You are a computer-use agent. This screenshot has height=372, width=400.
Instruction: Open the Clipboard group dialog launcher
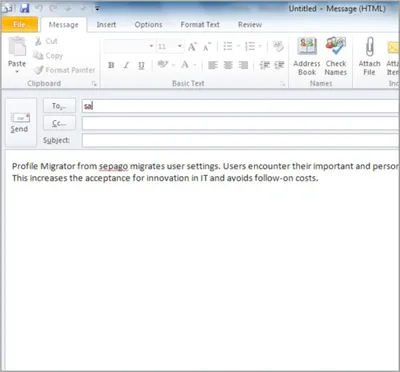pos(94,84)
